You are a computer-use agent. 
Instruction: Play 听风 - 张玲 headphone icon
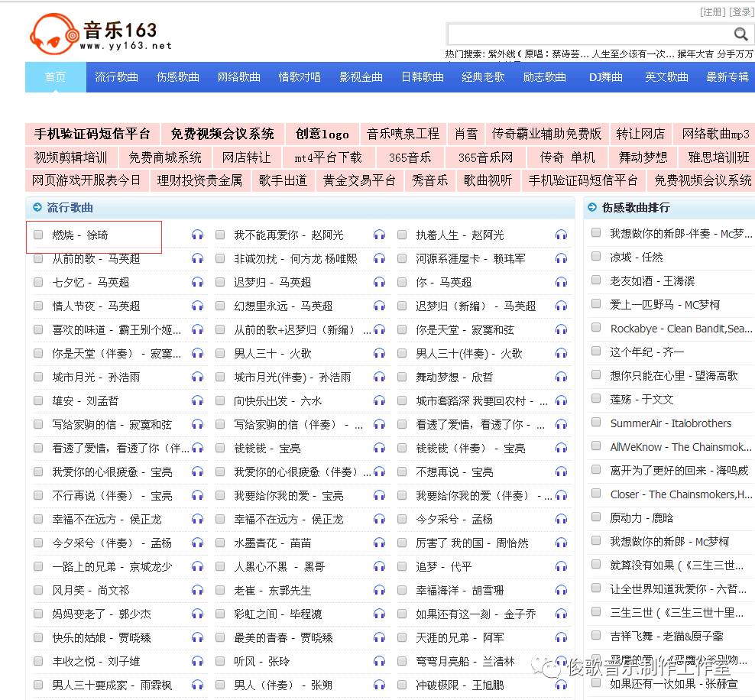click(380, 662)
